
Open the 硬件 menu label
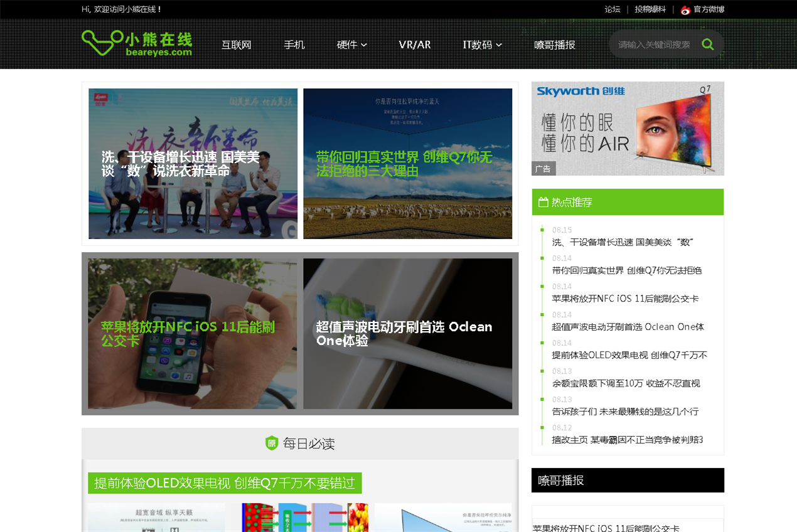pyautogui.click(x=347, y=45)
